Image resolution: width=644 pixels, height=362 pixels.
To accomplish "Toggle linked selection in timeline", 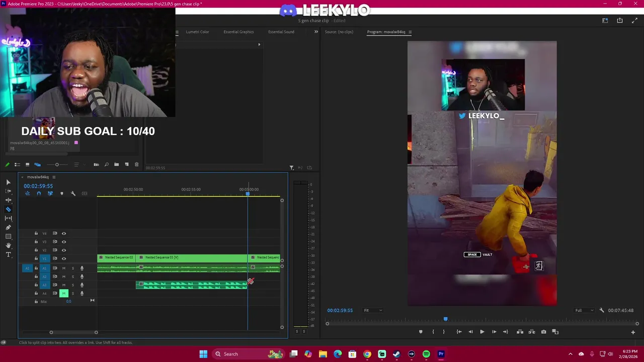I will click(x=50, y=194).
